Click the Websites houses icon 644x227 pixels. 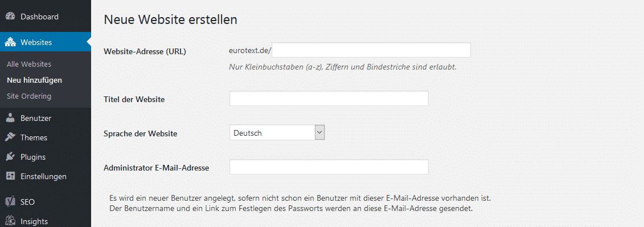(11, 42)
